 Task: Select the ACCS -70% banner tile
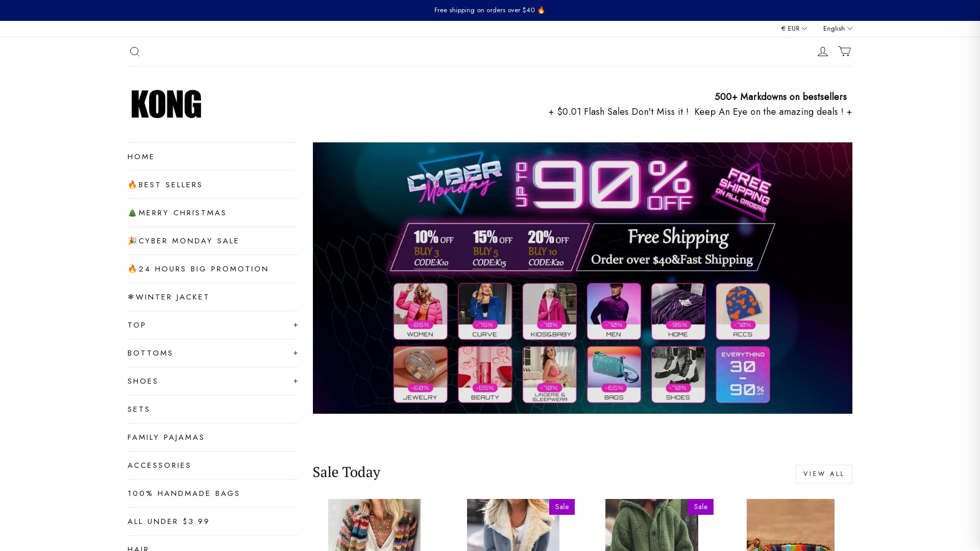coord(743,311)
